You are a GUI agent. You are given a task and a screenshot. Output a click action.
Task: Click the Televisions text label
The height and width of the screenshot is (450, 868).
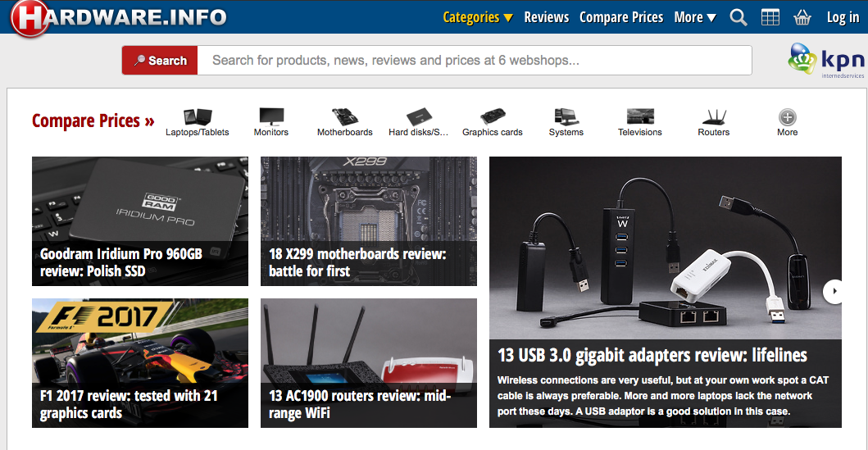click(x=640, y=132)
